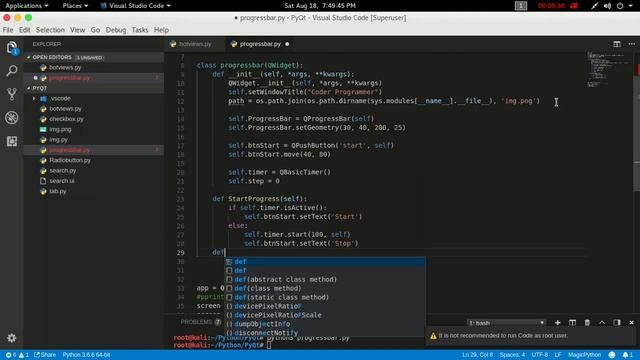Click the feedback smiley icon
This screenshot has height=360, width=640.
click(612, 355)
